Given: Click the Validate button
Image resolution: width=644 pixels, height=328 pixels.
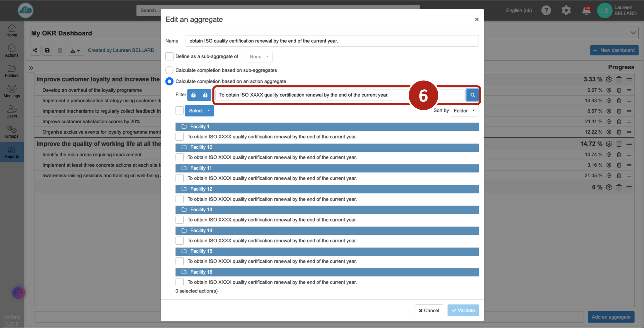Looking at the screenshot, I should 463,310.
